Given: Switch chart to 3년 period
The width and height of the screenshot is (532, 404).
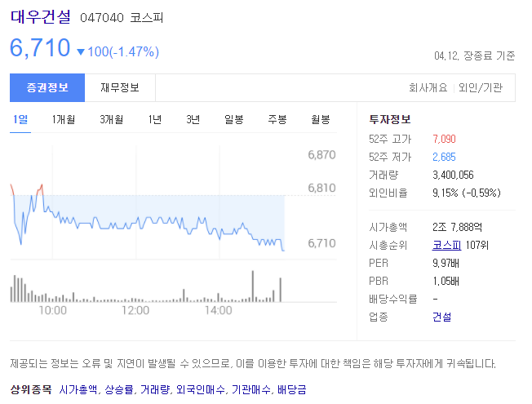Looking at the screenshot, I should 193,119.
